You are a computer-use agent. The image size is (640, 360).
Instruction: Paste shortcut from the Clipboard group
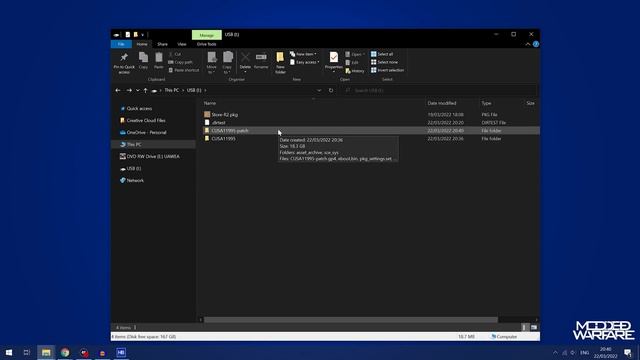(184, 70)
